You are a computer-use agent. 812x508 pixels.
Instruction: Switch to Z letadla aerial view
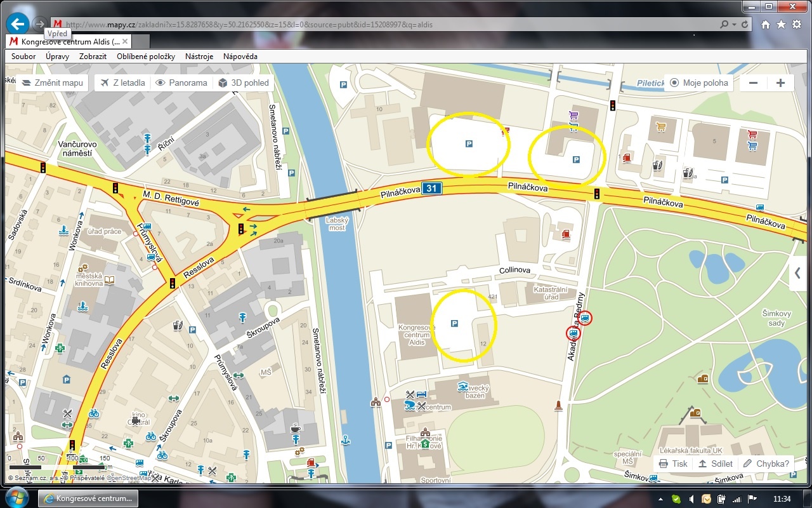[x=123, y=83]
